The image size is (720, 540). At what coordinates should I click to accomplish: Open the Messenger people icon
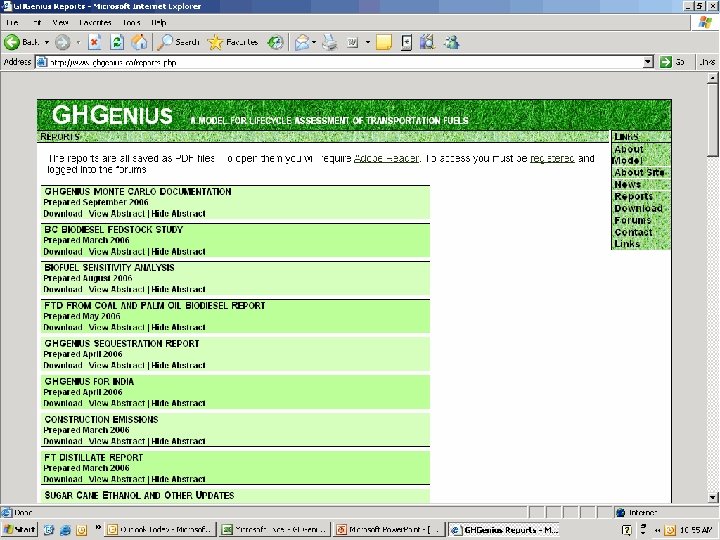point(451,42)
